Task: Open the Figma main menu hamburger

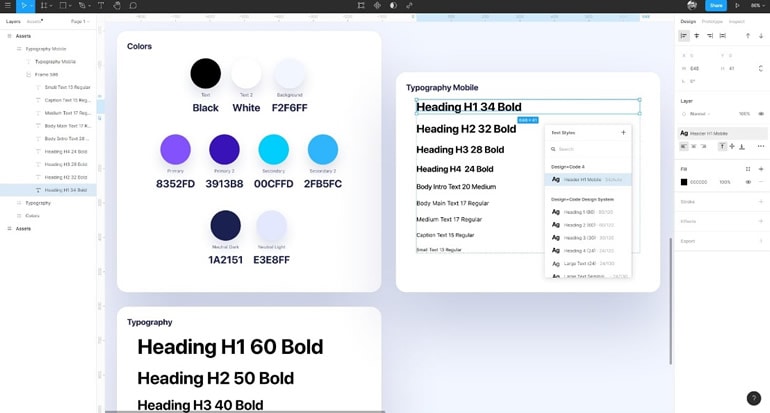Action: pyautogui.click(x=7, y=6)
